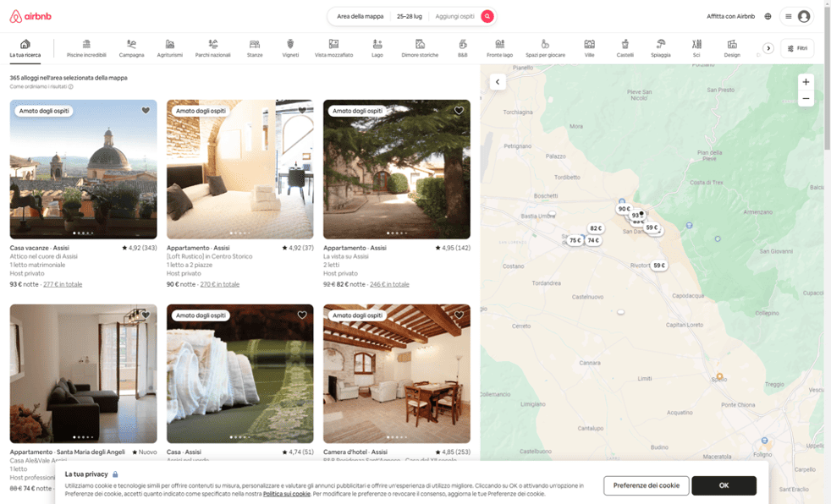
Task: Open the Lago category tab
Action: (377, 48)
